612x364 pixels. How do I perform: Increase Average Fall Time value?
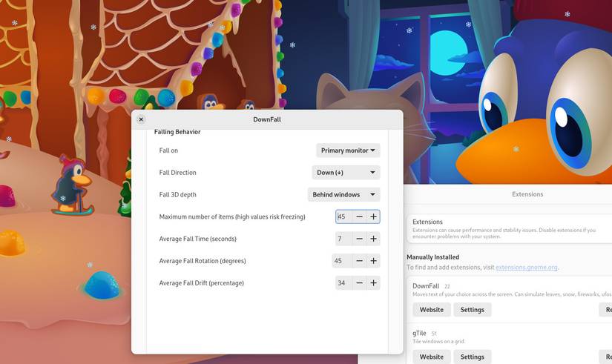click(x=373, y=239)
